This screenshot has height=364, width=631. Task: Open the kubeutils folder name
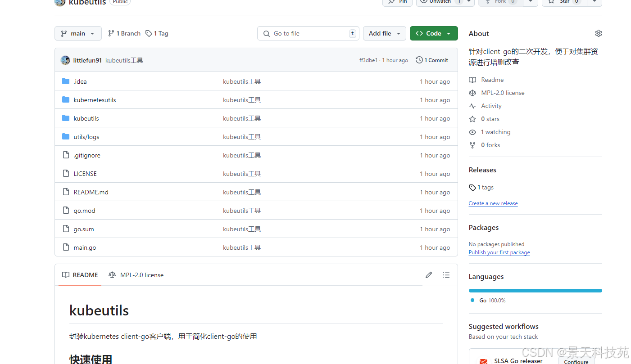point(86,118)
